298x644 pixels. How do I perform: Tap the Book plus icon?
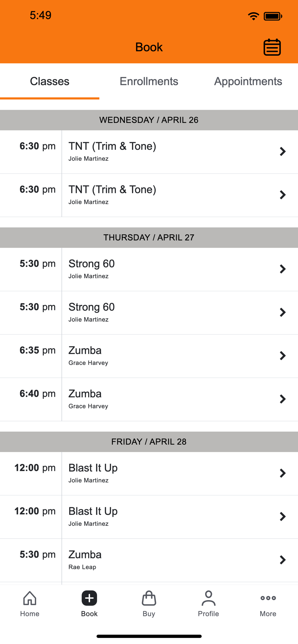[89, 598]
